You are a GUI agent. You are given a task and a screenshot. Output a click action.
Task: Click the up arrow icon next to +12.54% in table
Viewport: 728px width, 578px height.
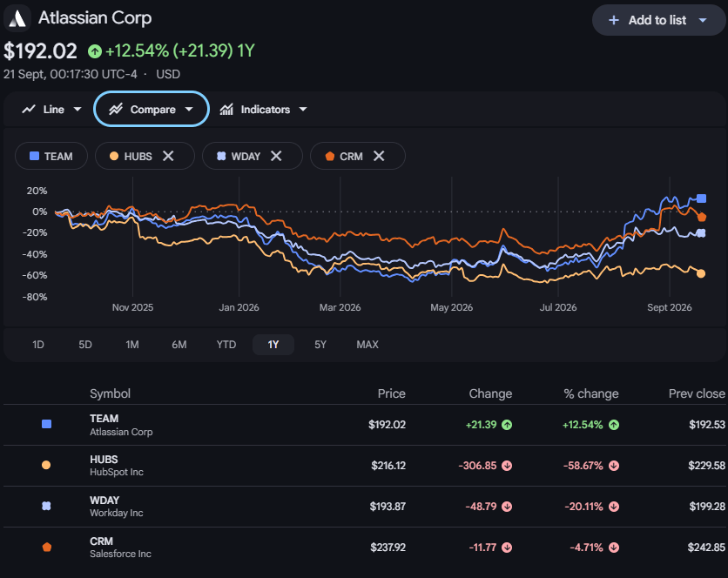click(614, 425)
